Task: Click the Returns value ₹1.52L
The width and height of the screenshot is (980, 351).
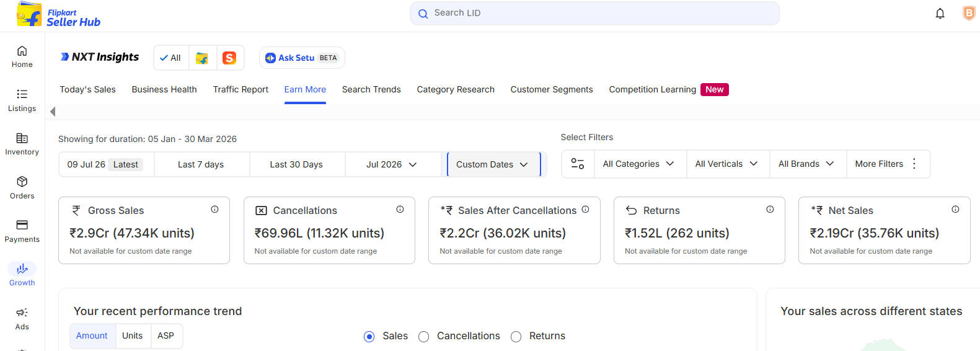Action: [x=677, y=233]
